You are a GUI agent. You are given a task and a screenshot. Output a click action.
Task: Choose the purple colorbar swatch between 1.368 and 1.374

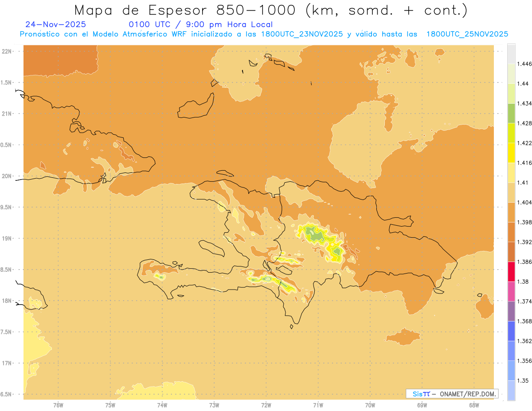pyautogui.click(x=511, y=311)
